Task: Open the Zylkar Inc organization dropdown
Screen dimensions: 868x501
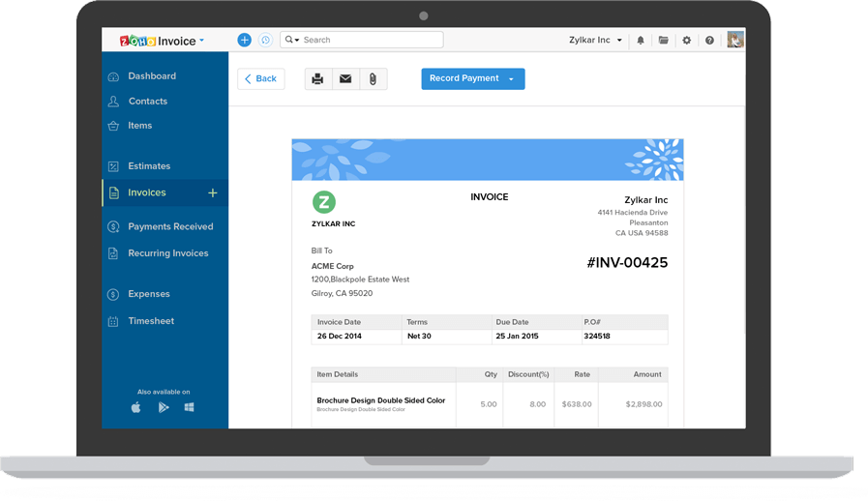Action: click(x=596, y=40)
